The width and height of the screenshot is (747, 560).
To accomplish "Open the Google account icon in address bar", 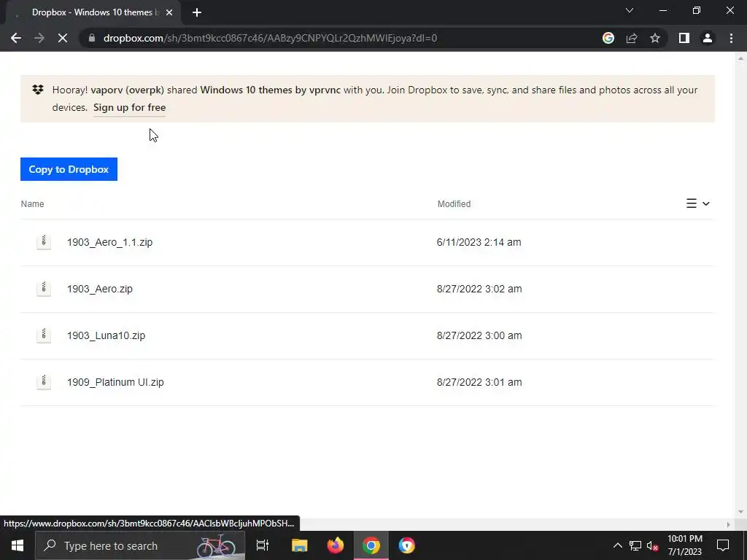I will coord(608,38).
